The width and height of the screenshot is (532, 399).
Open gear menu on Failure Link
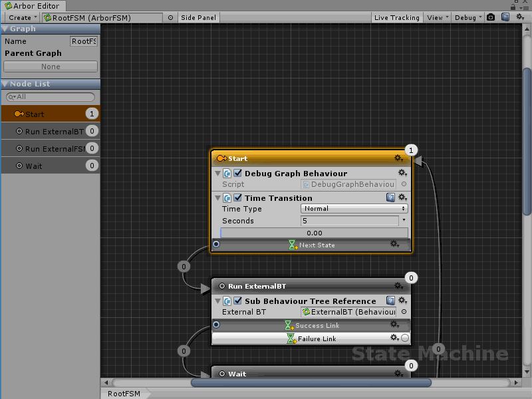394,338
